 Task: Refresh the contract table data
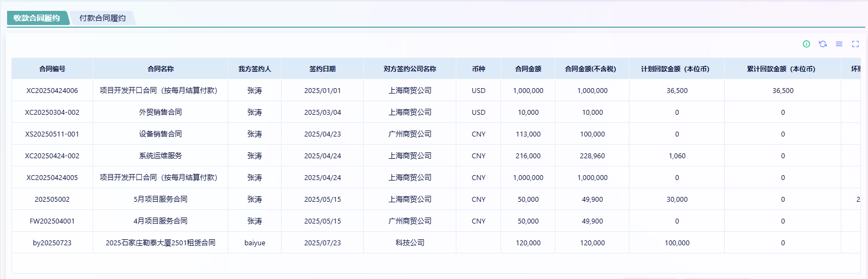[823, 44]
